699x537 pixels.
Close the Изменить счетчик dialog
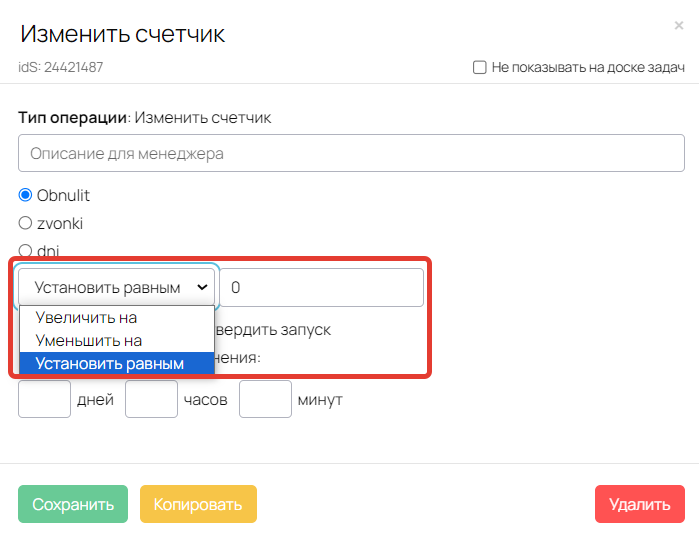(678, 25)
